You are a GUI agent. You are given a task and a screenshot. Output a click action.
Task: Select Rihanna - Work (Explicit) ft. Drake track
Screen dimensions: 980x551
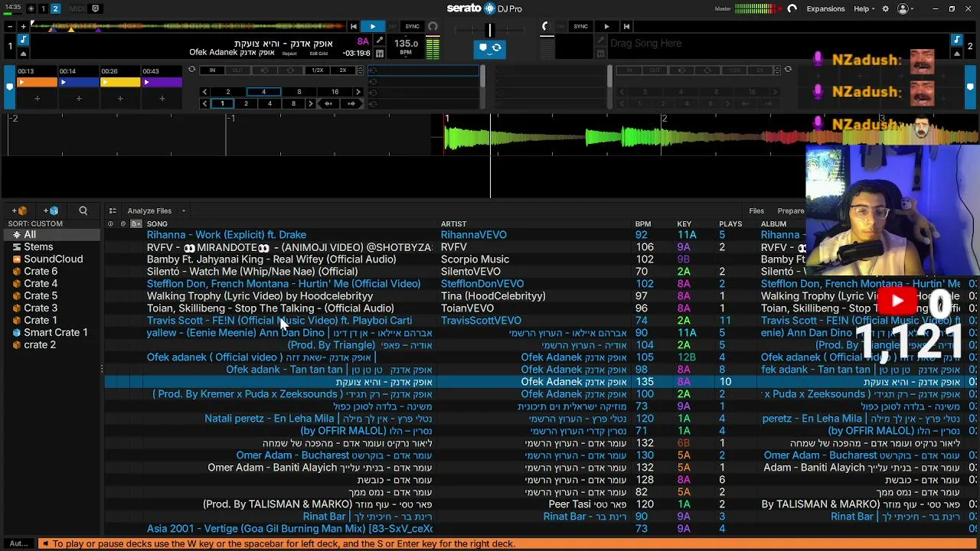pos(226,234)
